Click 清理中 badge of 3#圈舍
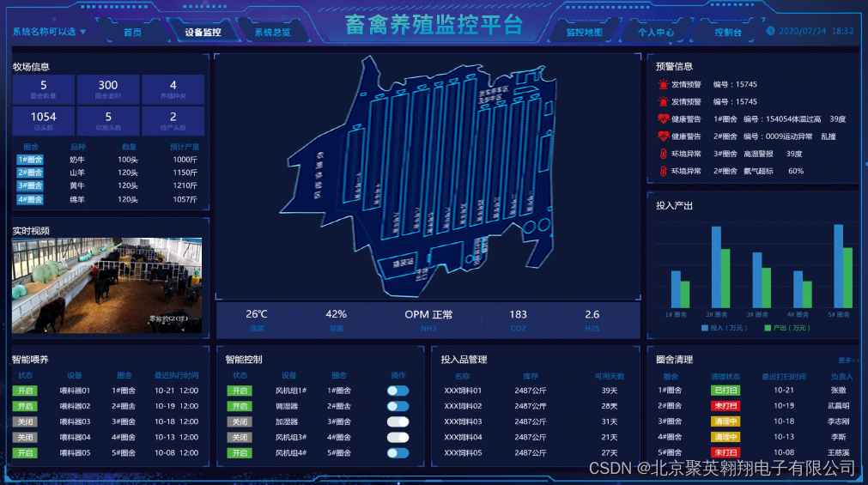The width and height of the screenshot is (868, 485). click(725, 421)
